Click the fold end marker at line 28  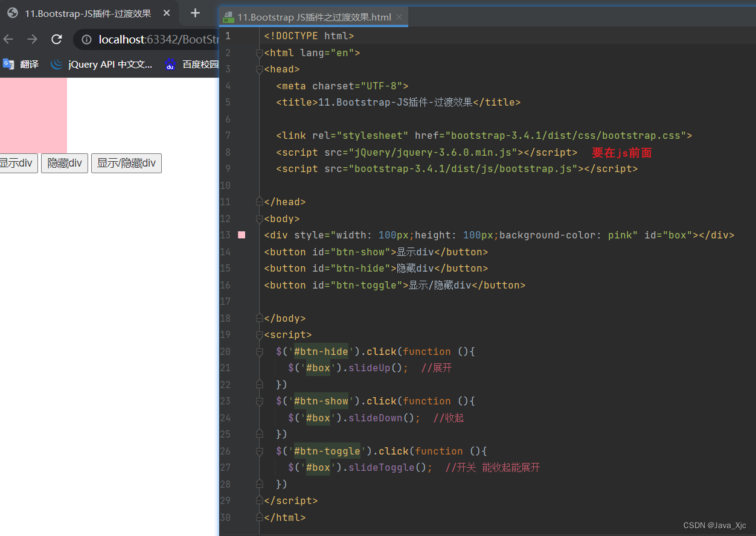260,484
